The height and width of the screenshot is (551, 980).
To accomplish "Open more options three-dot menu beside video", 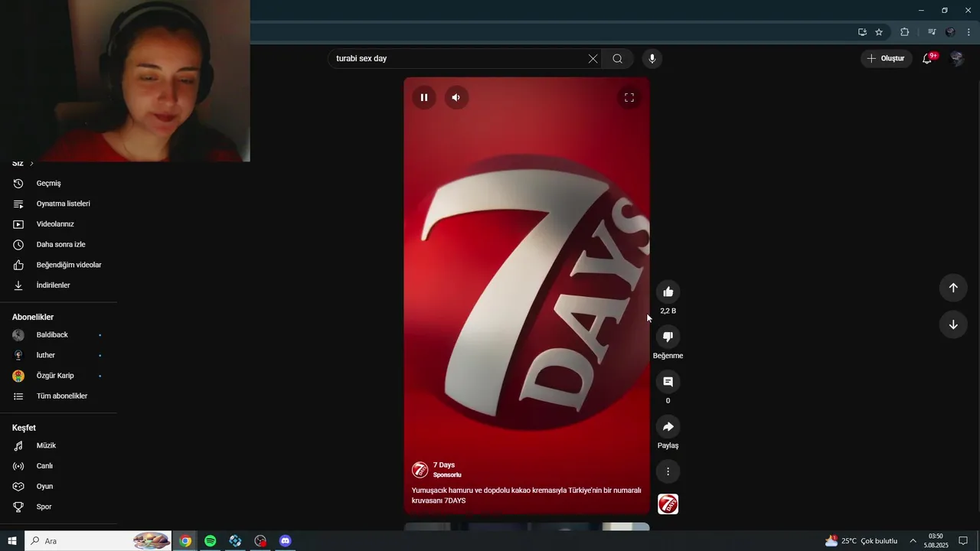I will [668, 471].
